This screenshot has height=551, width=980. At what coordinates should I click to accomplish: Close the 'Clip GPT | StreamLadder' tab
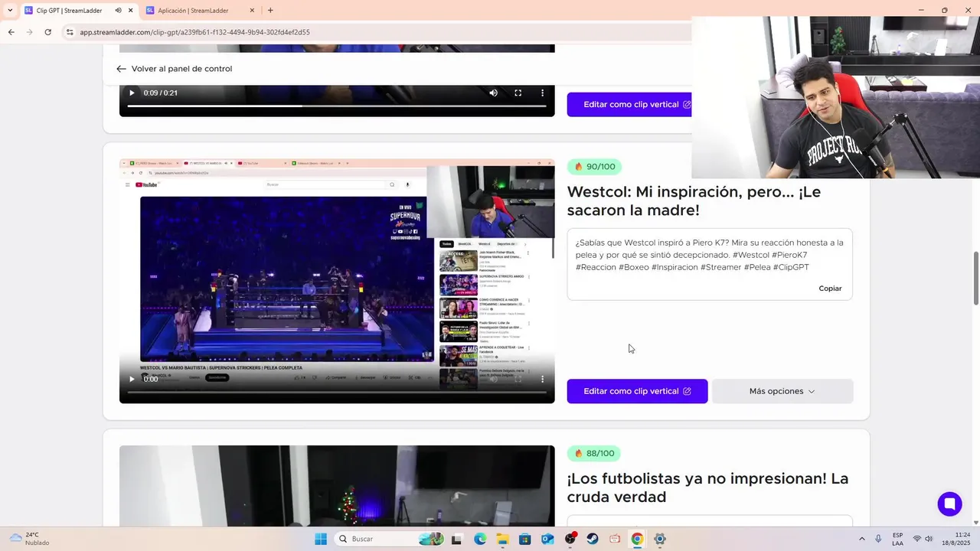(131, 11)
